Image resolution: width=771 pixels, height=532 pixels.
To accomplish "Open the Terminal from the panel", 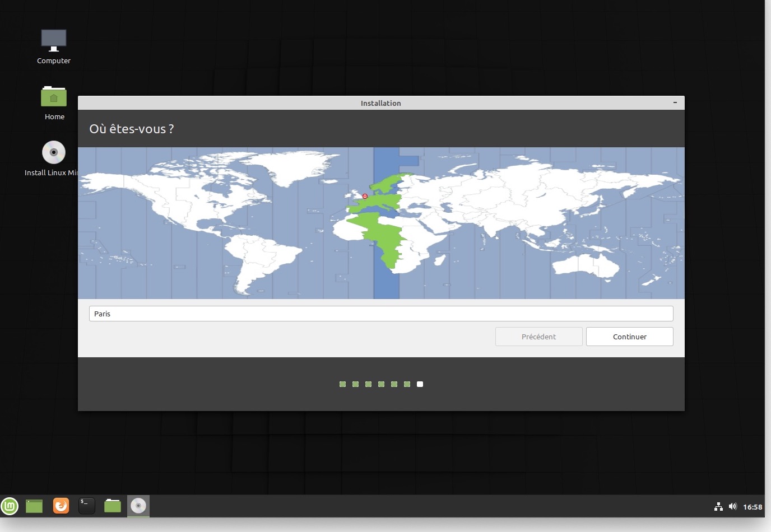I will tap(87, 506).
